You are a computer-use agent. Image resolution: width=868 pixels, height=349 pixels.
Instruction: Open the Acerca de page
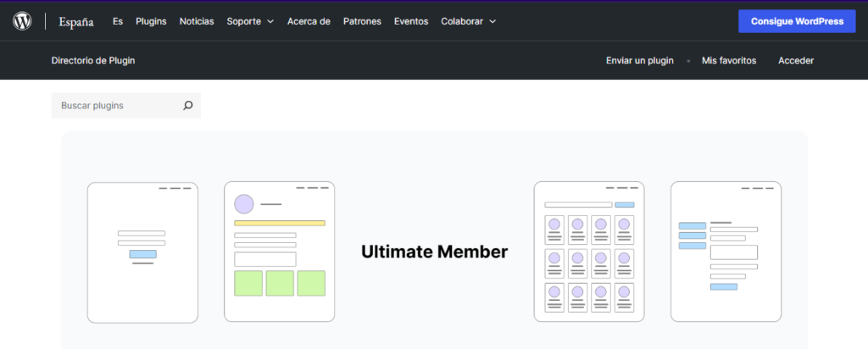pyautogui.click(x=309, y=21)
